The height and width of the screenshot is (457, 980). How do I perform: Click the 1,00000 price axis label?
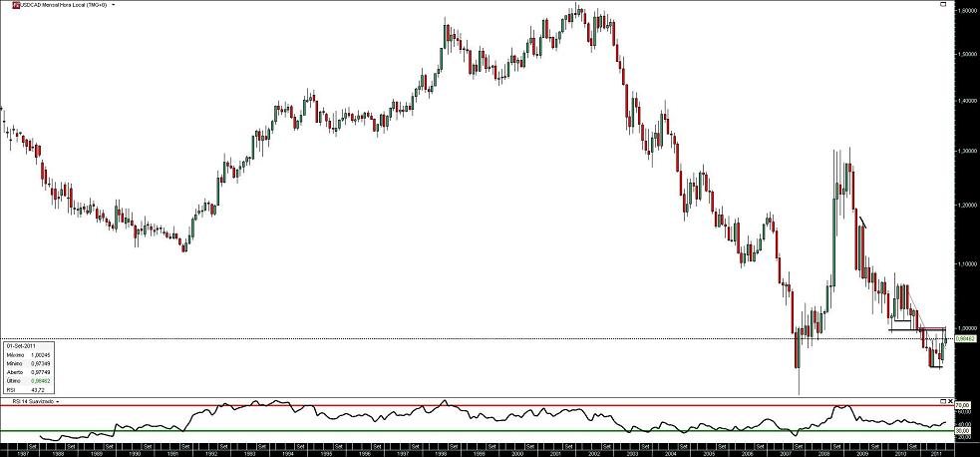tap(967, 329)
